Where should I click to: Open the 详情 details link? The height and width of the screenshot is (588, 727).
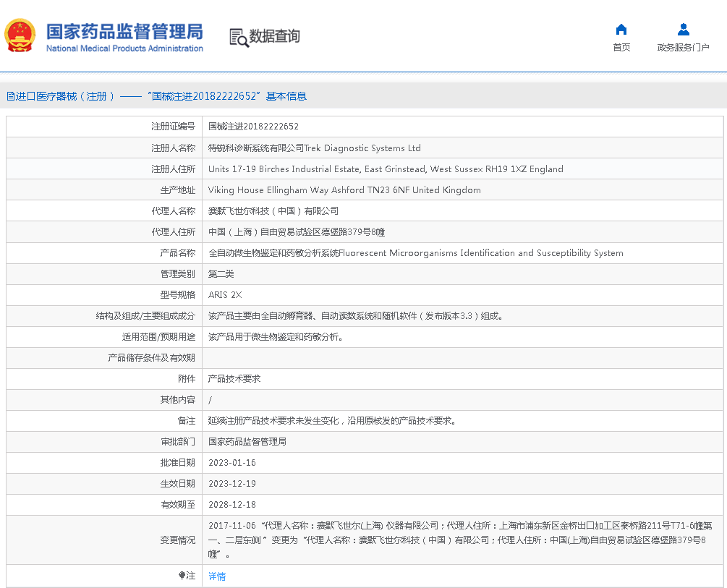click(217, 576)
